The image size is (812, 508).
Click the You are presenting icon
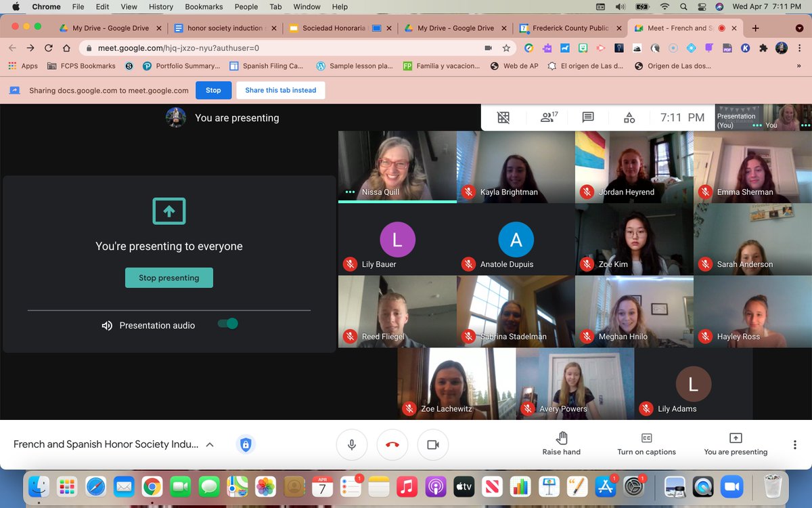tap(736, 438)
